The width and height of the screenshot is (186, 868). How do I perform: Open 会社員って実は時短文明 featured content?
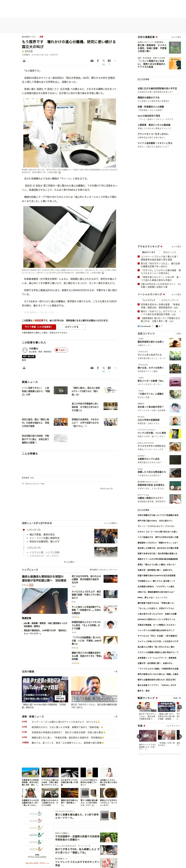point(150,407)
